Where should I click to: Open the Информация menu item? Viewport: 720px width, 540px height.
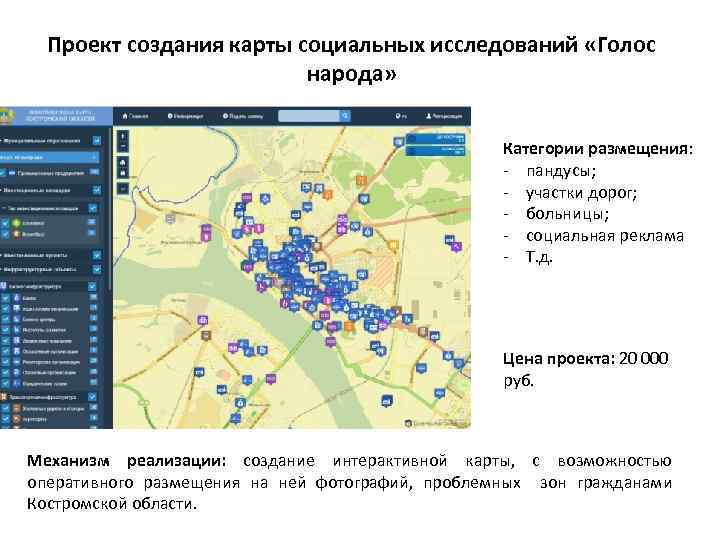(x=186, y=116)
